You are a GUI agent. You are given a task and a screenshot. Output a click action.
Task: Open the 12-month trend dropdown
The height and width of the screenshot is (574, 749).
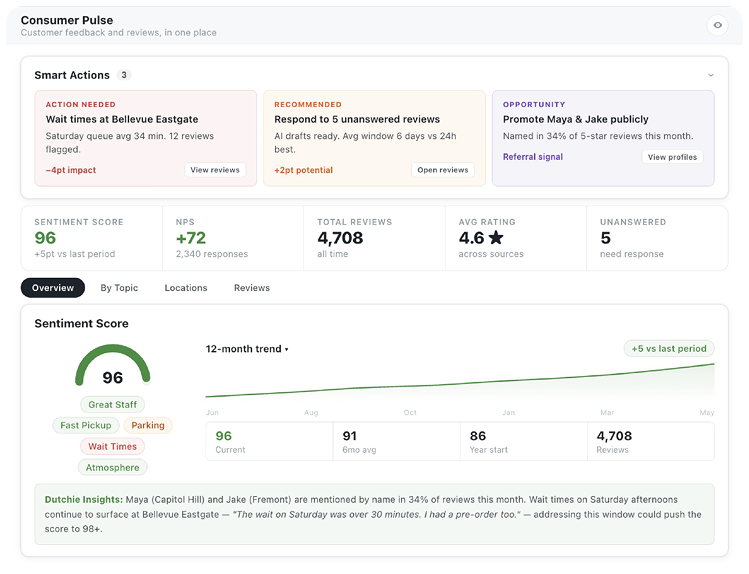point(247,349)
